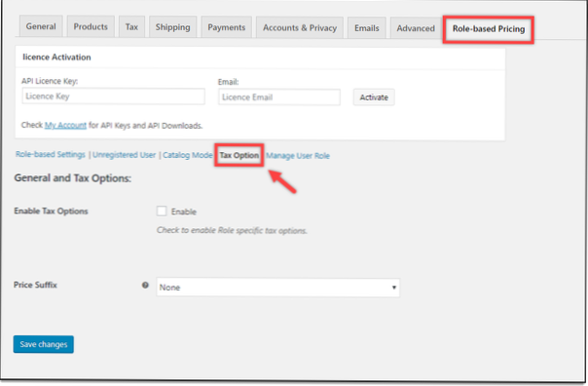588x386 pixels.
Task: Switch to the Products tab
Action: (x=91, y=27)
